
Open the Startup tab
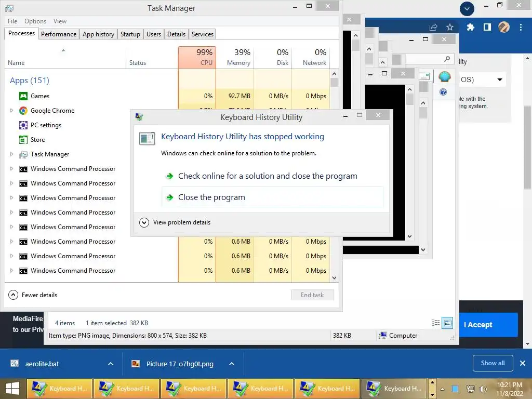(x=130, y=34)
